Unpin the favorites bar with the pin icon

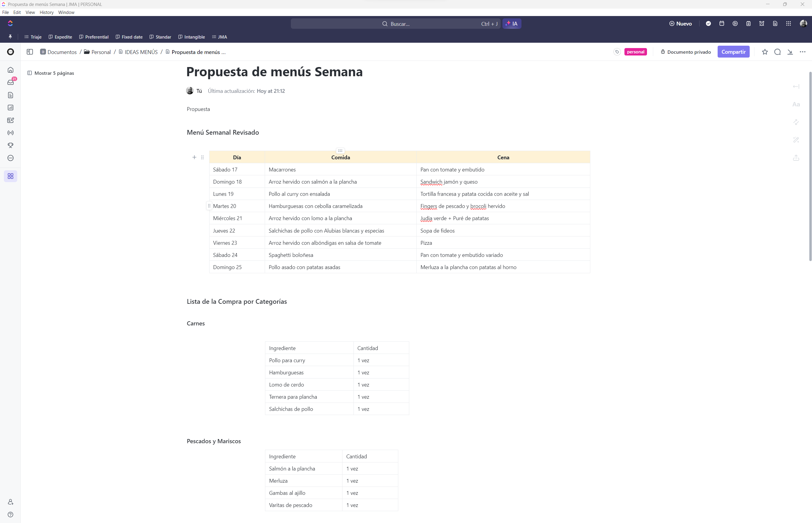coord(10,37)
